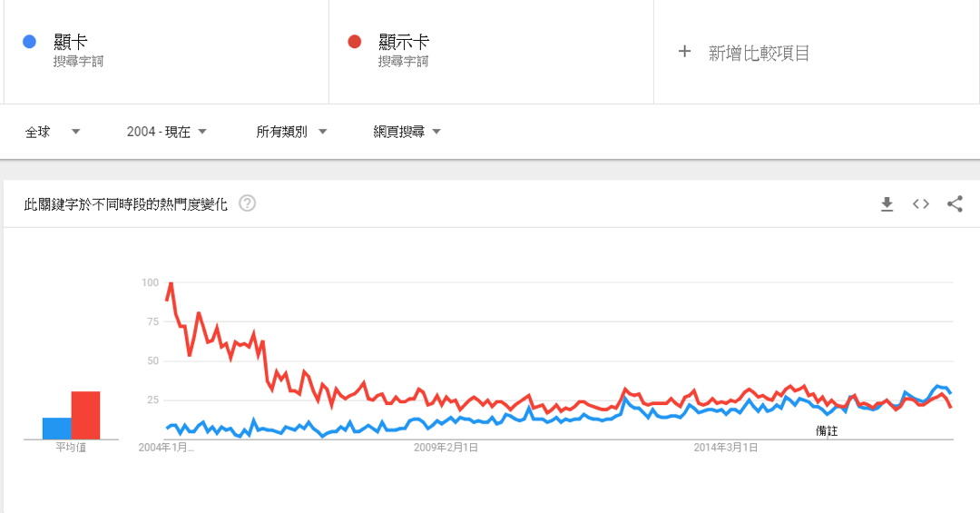Click the share icon

(x=955, y=204)
